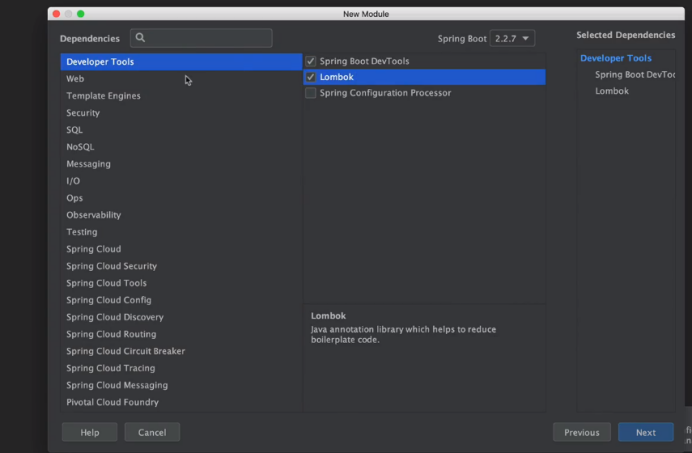Proceed with the Next button

(x=645, y=432)
